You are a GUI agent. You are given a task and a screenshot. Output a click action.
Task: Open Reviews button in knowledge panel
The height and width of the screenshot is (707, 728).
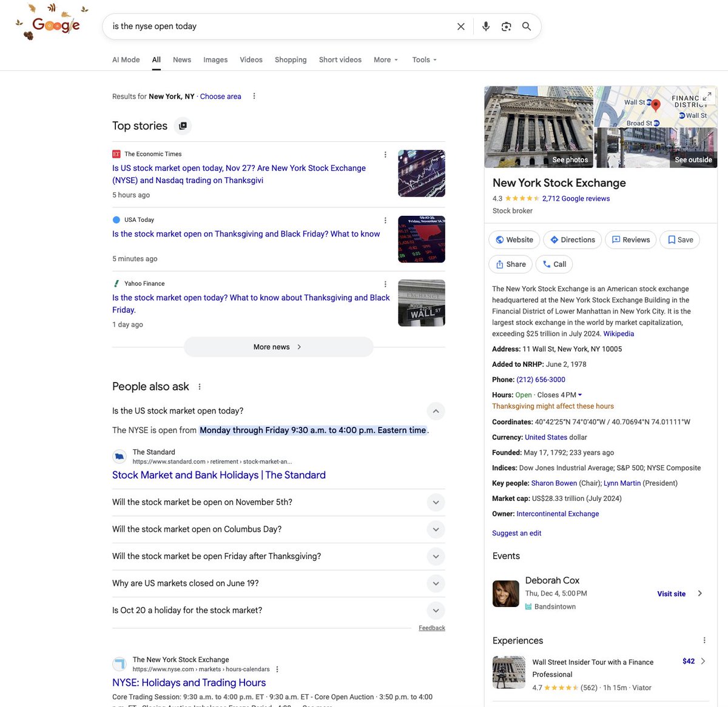pos(631,240)
